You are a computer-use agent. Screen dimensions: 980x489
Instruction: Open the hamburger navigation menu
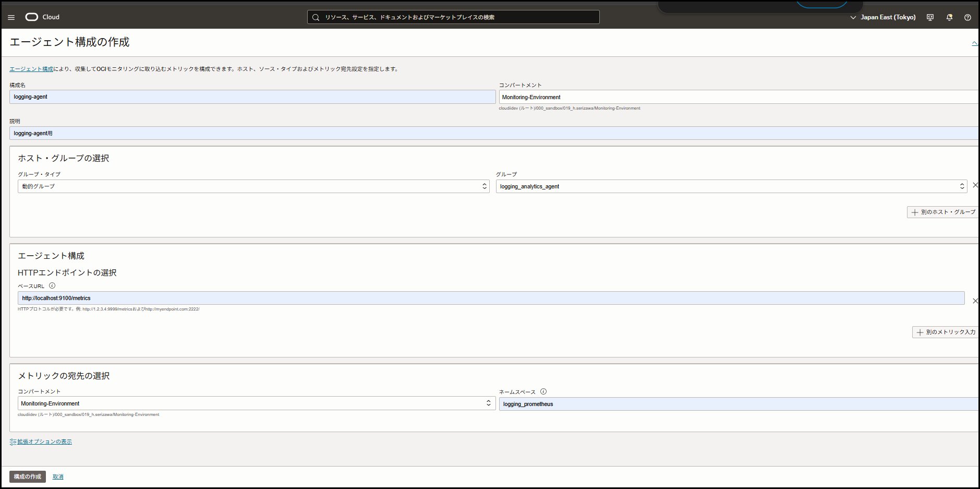click(11, 17)
